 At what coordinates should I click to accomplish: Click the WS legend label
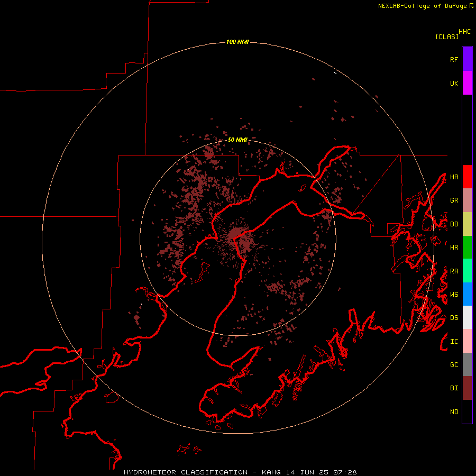454,295
